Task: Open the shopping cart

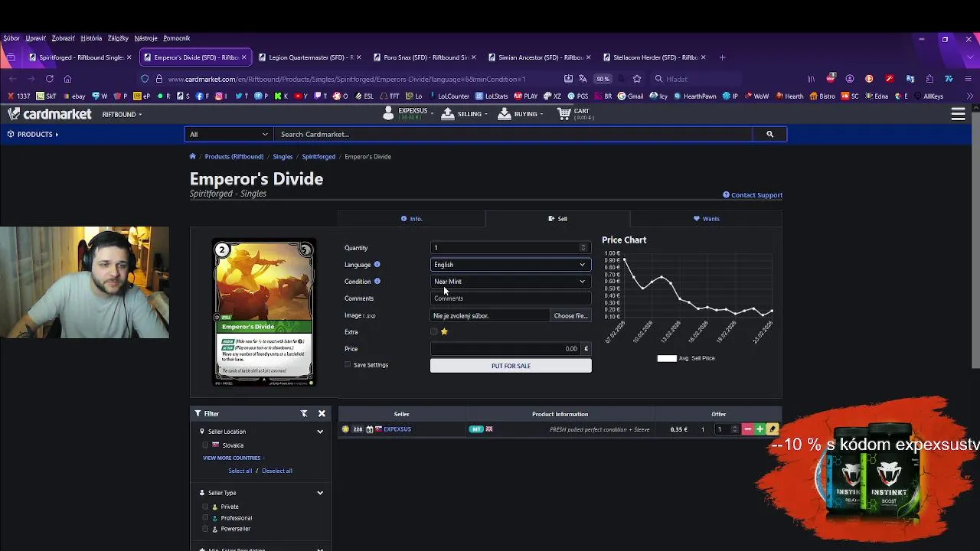Action: pyautogui.click(x=575, y=114)
